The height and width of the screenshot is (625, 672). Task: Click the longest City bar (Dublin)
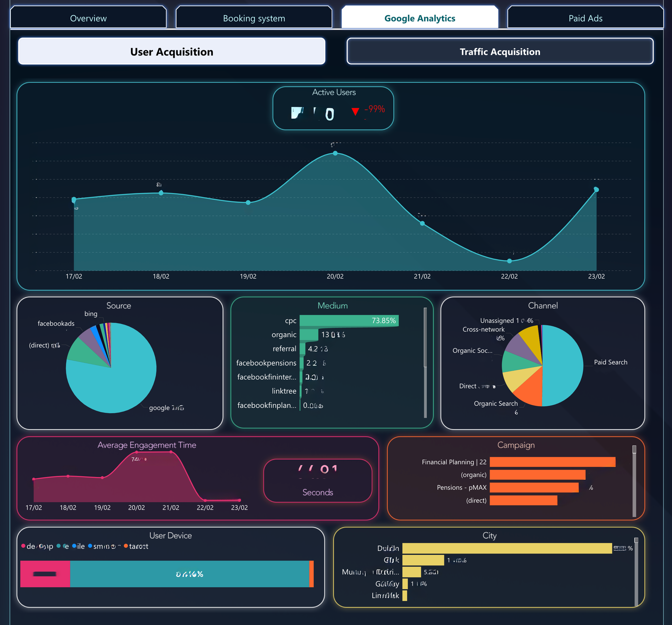tap(507, 548)
